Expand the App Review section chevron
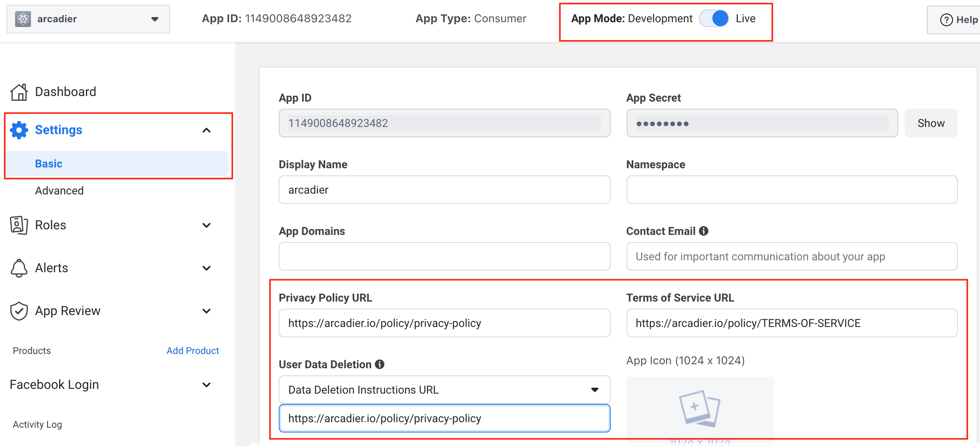The image size is (980, 446). click(x=206, y=311)
